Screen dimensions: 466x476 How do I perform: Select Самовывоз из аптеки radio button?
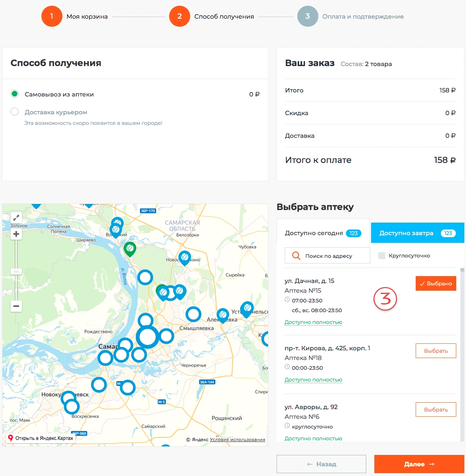click(x=15, y=94)
